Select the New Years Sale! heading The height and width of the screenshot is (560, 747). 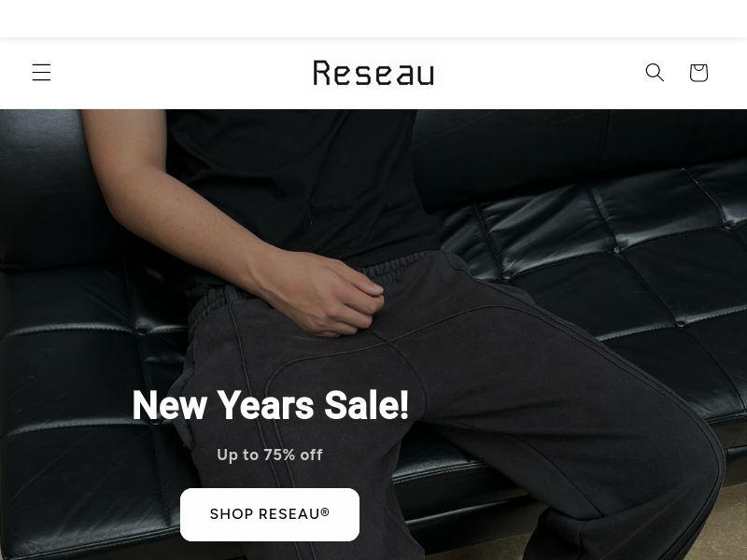click(270, 405)
